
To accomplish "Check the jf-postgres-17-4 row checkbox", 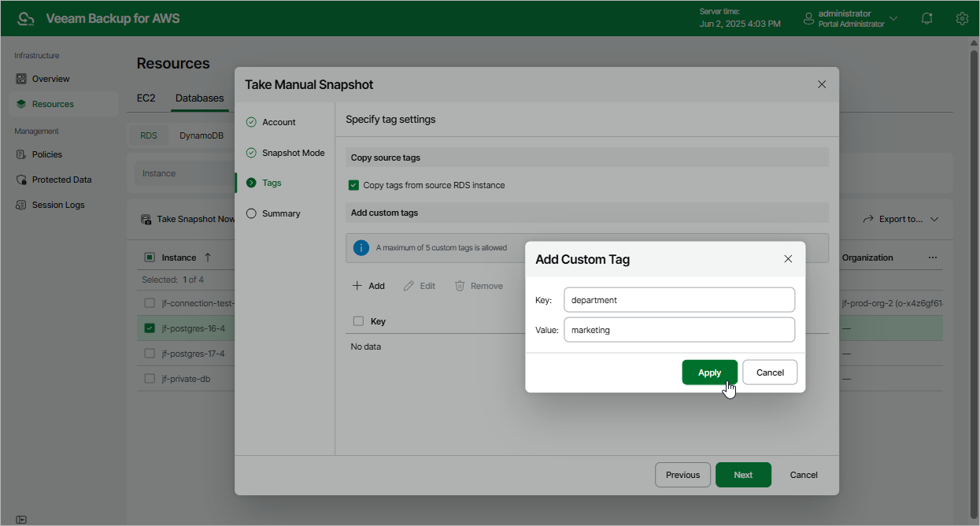I will pyautogui.click(x=150, y=354).
